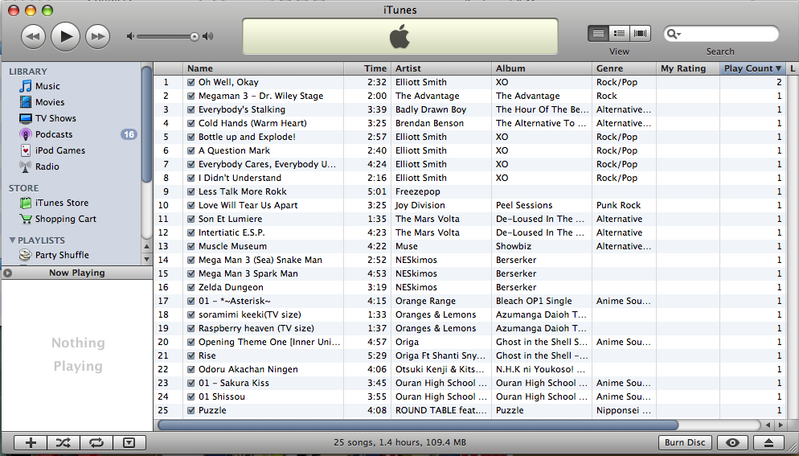Open the search magnifier options dropdown
Viewport: 799px width, 456px height.
(x=674, y=34)
